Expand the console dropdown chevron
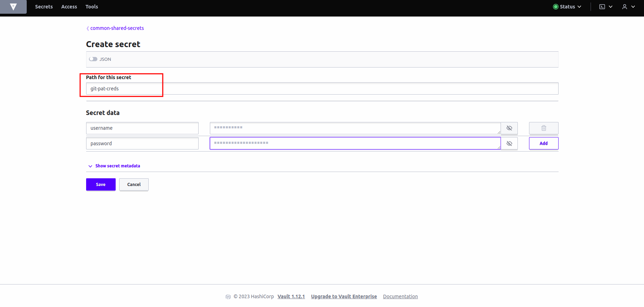This screenshot has height=307, width=644. (x=611, y=7)
